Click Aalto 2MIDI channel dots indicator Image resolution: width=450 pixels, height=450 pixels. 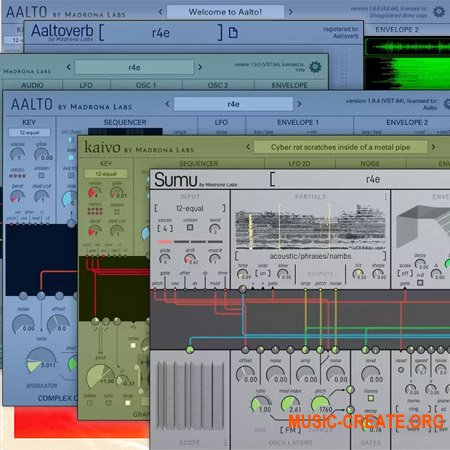click(x=17, y=176)
